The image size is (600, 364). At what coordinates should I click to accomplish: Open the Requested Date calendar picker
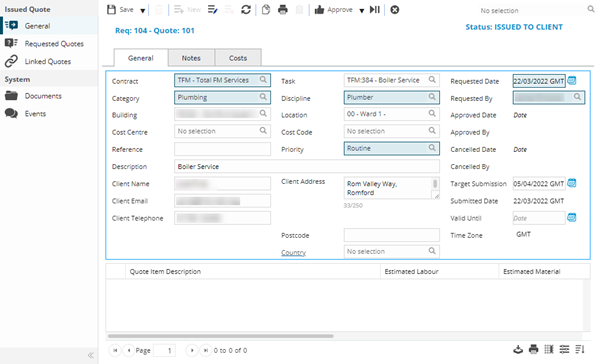[572, 81]
